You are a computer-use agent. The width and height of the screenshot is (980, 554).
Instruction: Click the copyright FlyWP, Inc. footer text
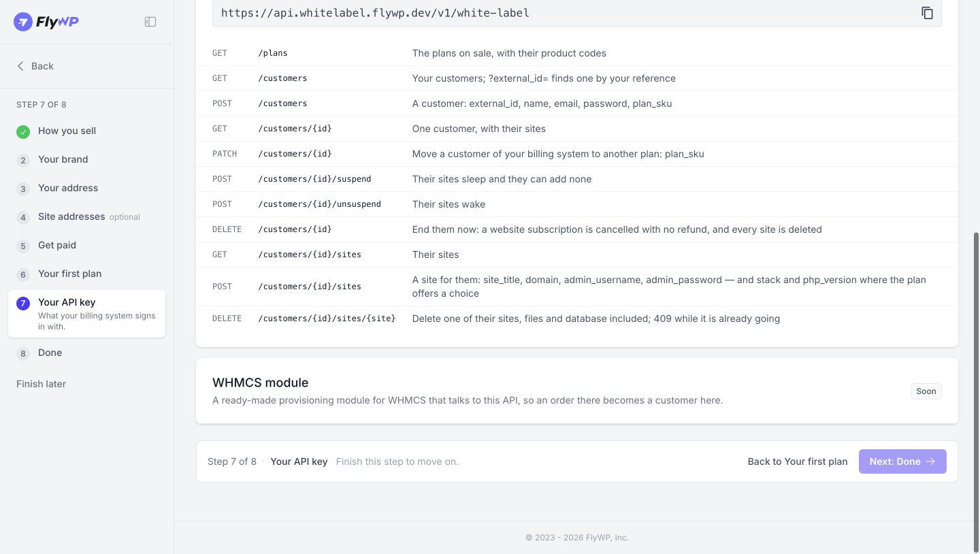click(577, 538)
